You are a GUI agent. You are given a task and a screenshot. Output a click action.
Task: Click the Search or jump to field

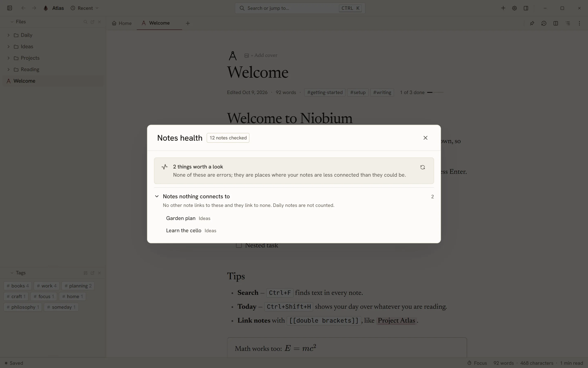[x=300, y=8]
